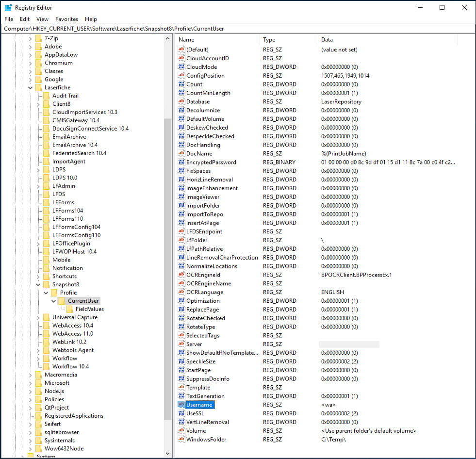Click the folder icon of Microsoft key
Viewport: 476px width, 459px height.
coord(38,383)
